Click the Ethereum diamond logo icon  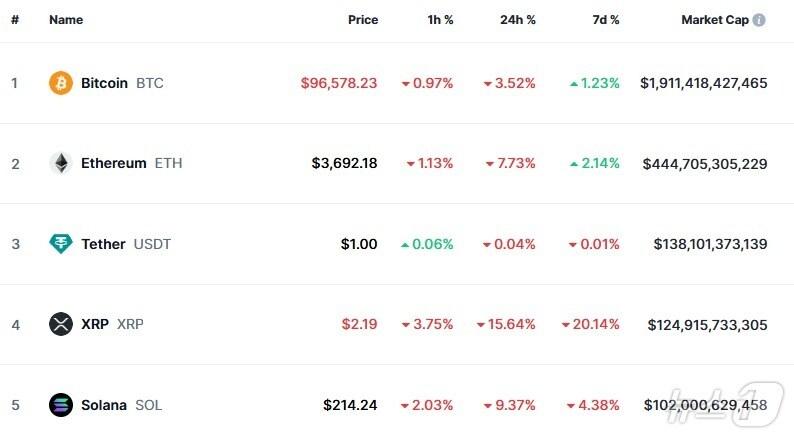point(61,163)
